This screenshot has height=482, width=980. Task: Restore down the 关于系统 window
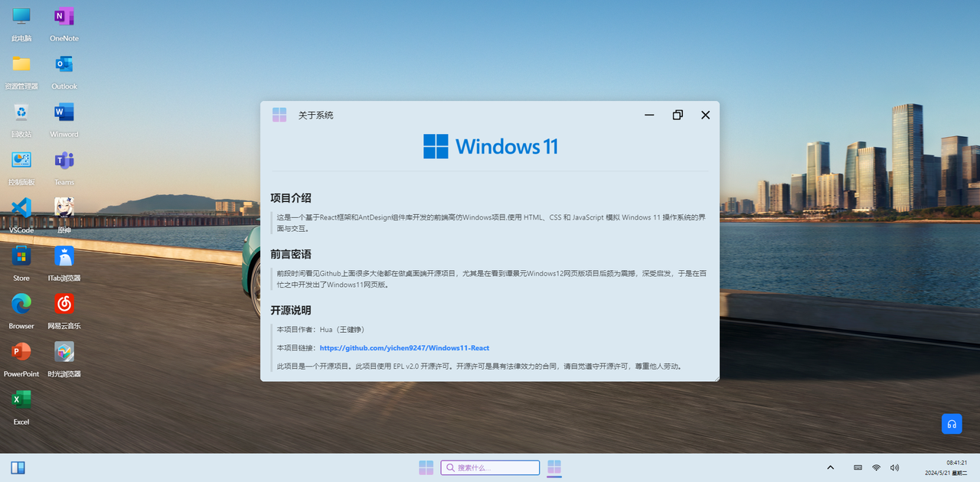[x=678, y=115]
